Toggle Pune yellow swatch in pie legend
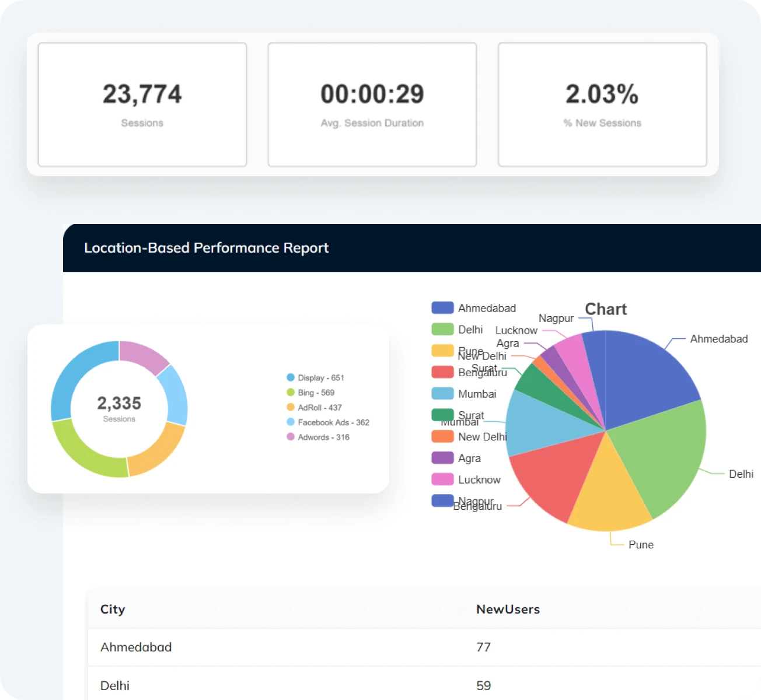 pos(442,351)
